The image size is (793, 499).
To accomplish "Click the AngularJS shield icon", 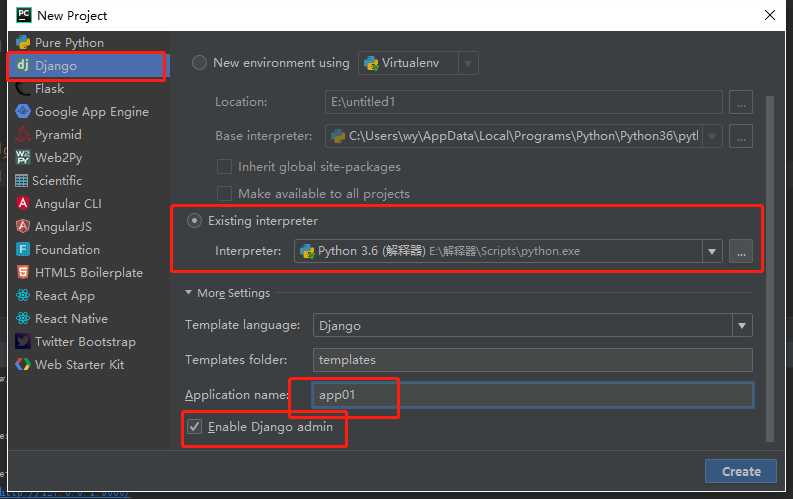I will (x=23, y=226).
